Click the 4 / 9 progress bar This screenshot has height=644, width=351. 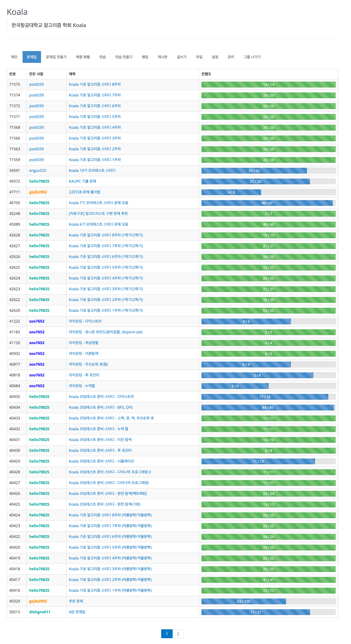click(x=269, y=192)
